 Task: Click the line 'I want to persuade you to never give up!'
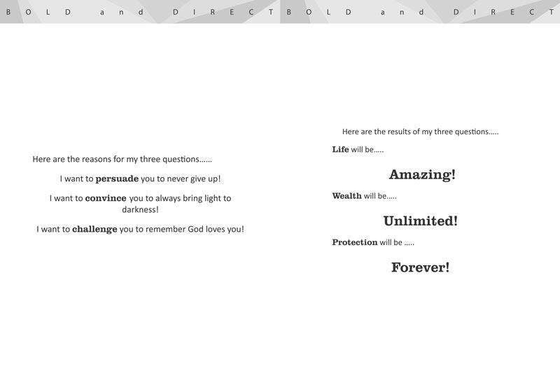click(x=141, y=178)
